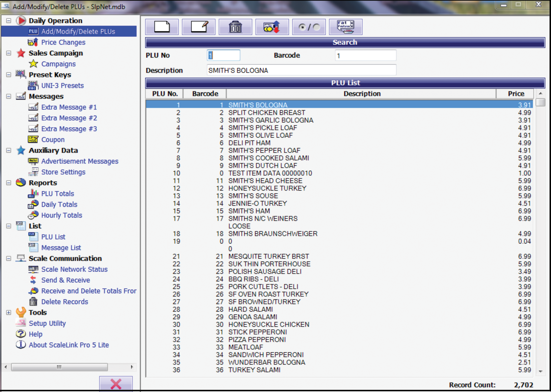This screenshot has width=551, height=392.
Task: Click the red X close panel button
Action: coord(116,384)
